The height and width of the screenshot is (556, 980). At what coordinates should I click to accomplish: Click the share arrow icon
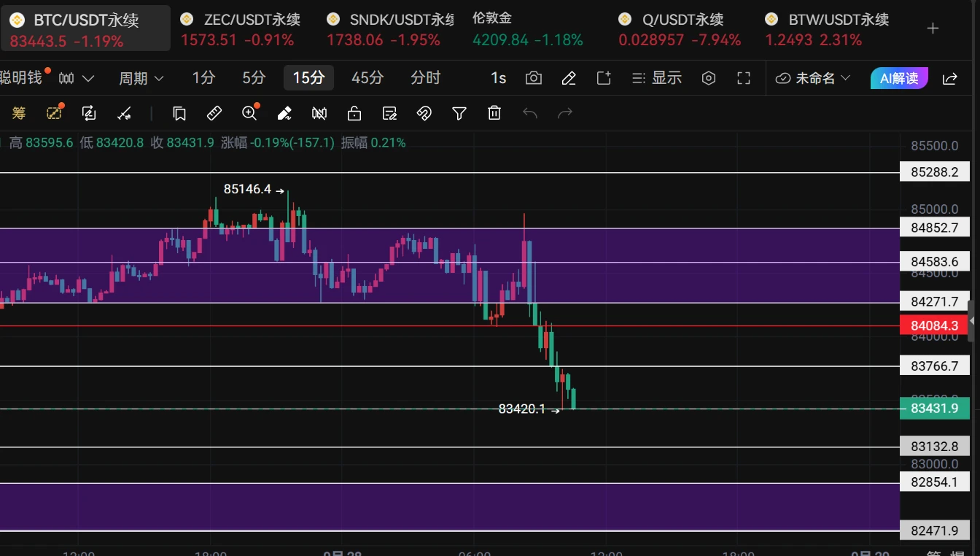click(x=950, y=78)
